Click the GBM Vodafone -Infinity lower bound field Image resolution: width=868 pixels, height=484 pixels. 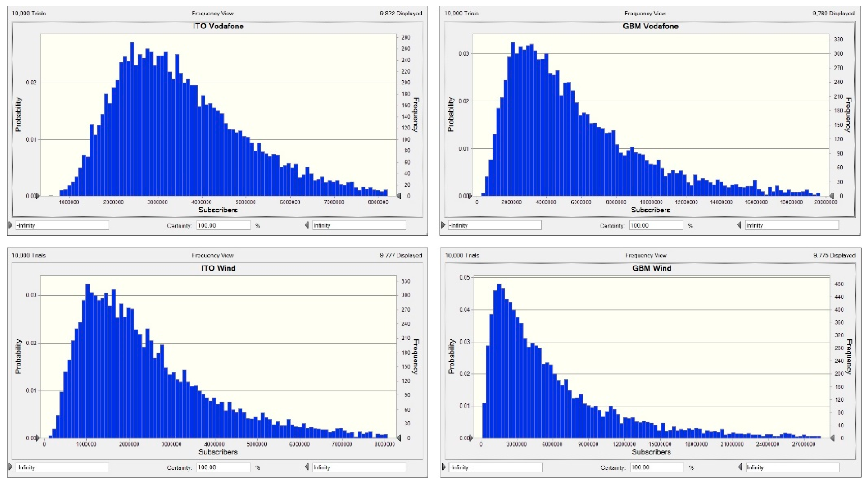click(495, 225)
